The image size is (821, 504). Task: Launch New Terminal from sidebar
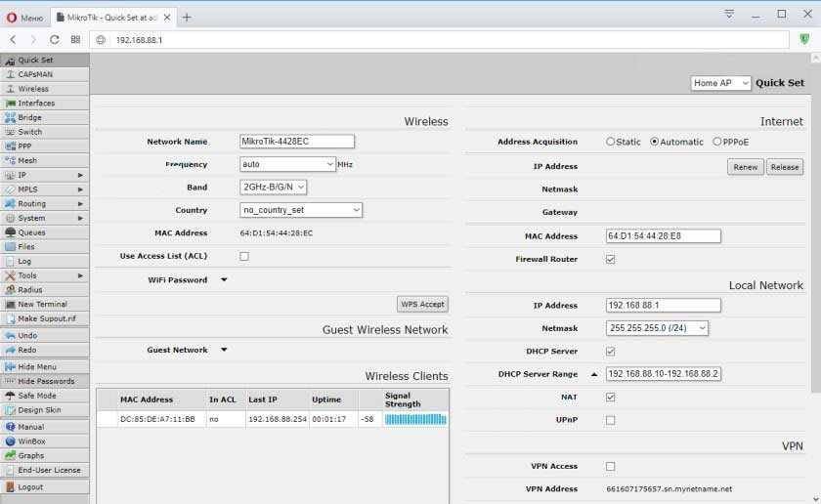pyautogui.click(x=42, y=304)
